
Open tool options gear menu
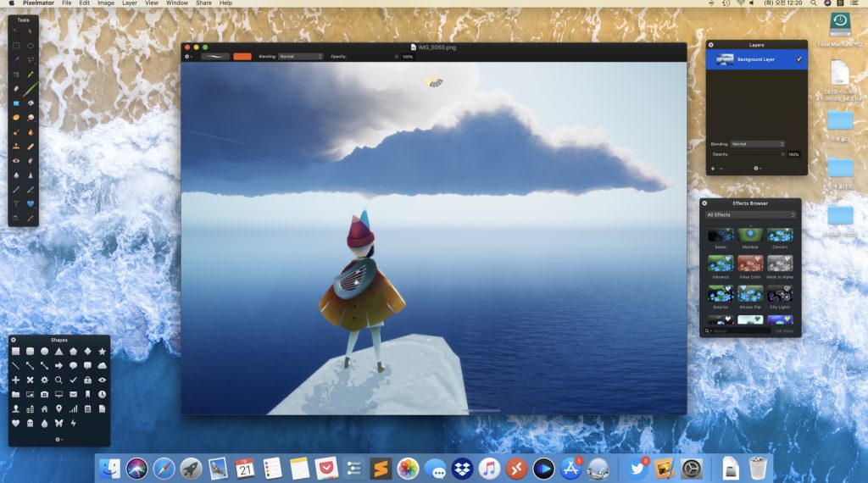point(189,57)
